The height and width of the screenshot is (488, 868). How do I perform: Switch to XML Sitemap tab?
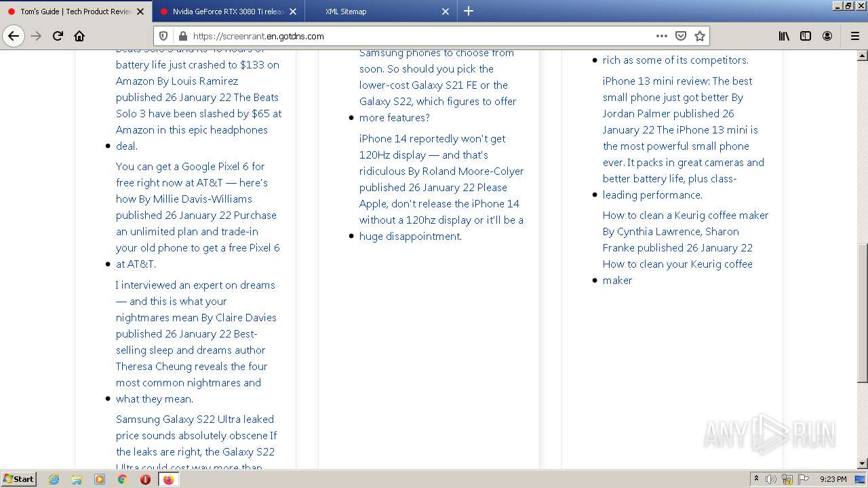click(x=381, y=12)
